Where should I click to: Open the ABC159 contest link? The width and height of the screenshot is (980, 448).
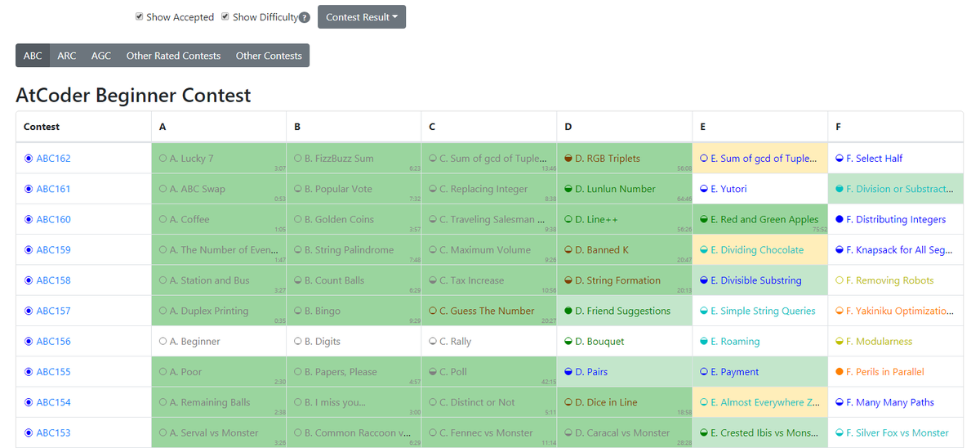point(53,250)
